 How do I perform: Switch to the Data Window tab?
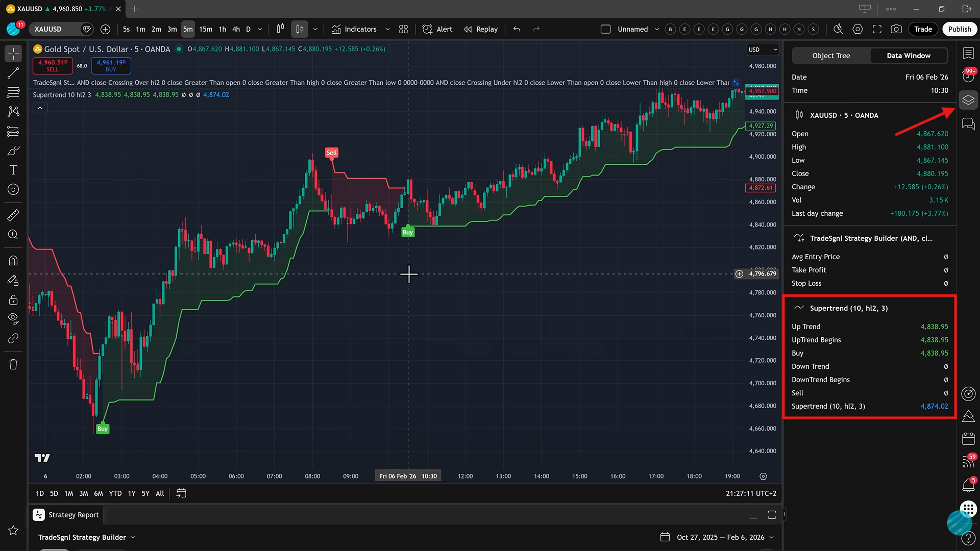tap(909, 56)
